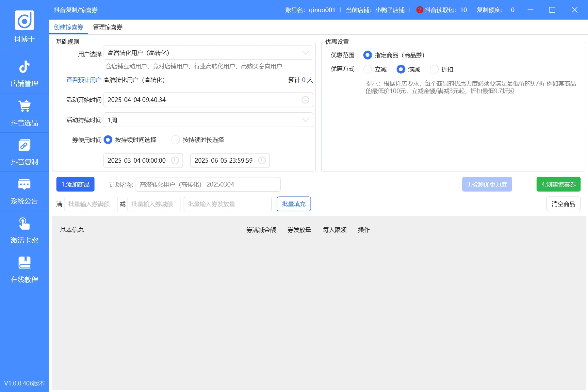This screenshot has height=392, width=588.
Task: Click the 清空商品 button
Action: (563, 204)
